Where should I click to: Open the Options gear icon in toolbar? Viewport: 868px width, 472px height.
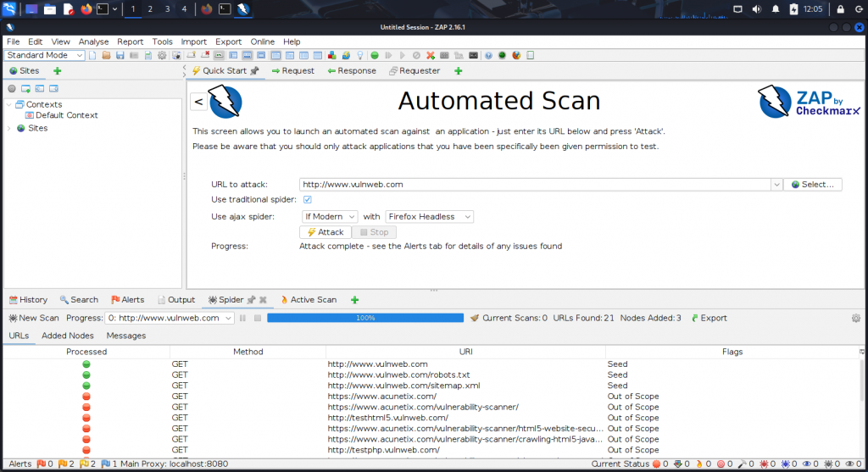162,55
